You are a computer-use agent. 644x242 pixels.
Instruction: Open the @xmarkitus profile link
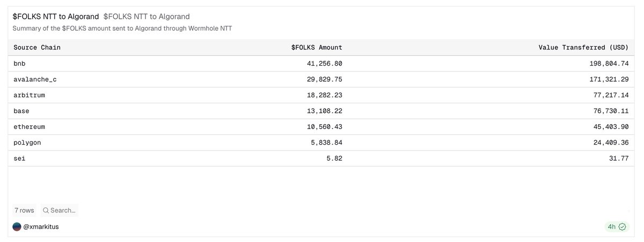coord(41,227)
